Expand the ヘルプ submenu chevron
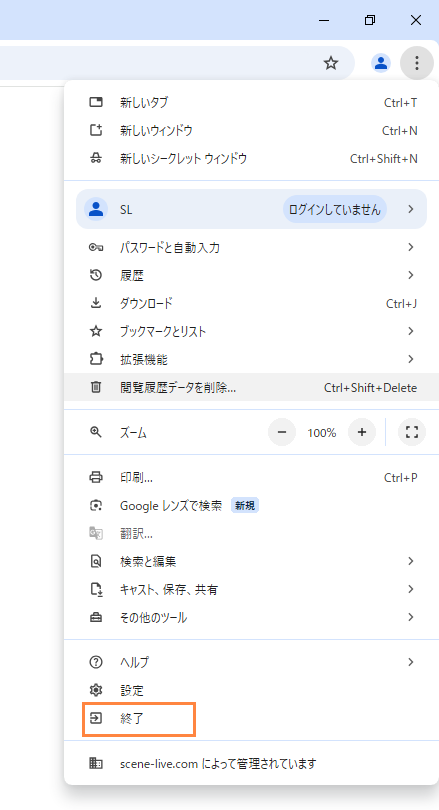The height and width of the screenshot is (810, 439). 411,662
